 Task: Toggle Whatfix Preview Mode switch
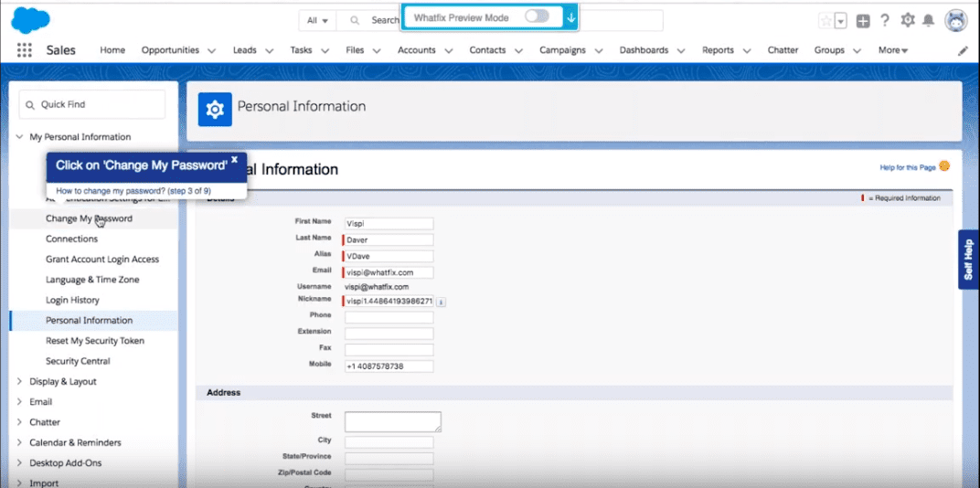coord(537,16)
